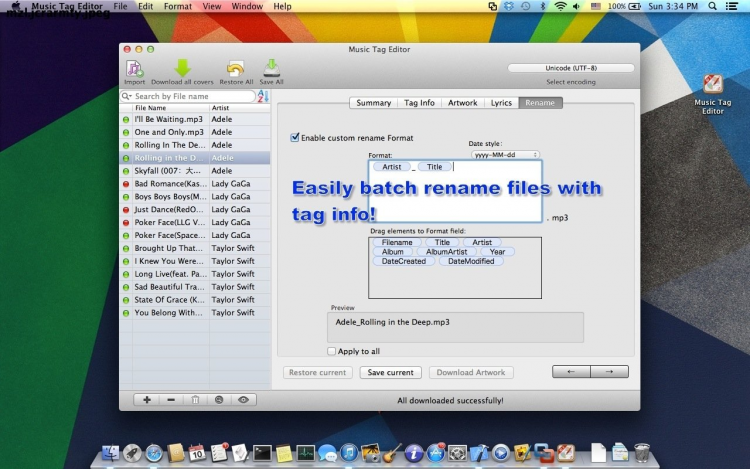Switch to the Summary tab
The width and height of the screenshot is (750, 469).
[x=374, y=103]
